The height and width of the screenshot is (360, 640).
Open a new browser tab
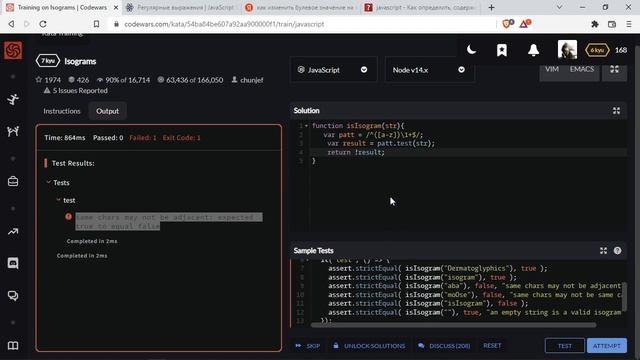[491, 7]
